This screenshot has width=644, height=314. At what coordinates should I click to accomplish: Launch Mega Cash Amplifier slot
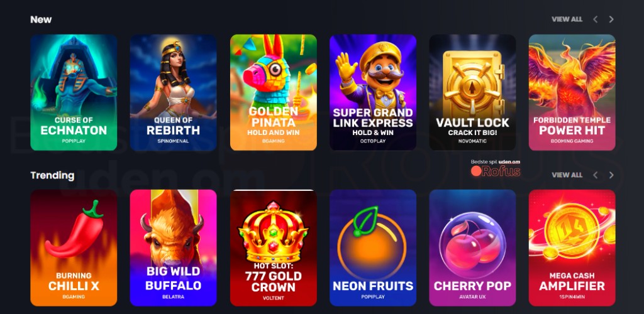coord(572,247)
